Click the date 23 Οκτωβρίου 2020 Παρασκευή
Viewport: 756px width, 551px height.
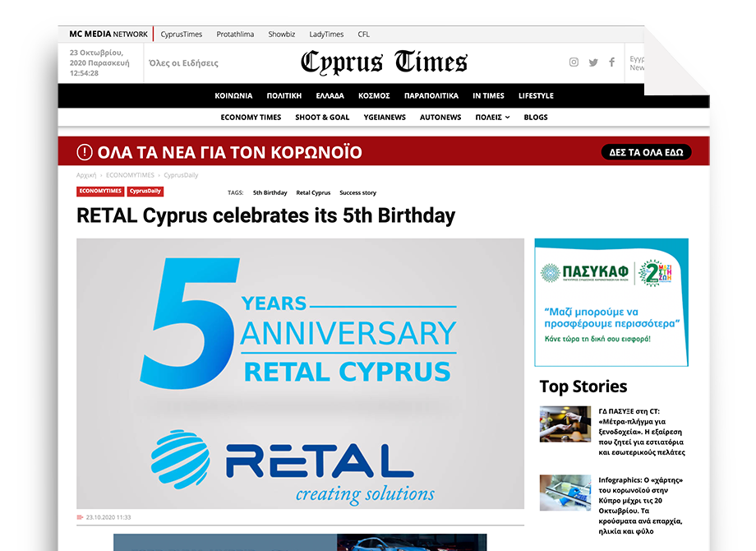(99, 58)
